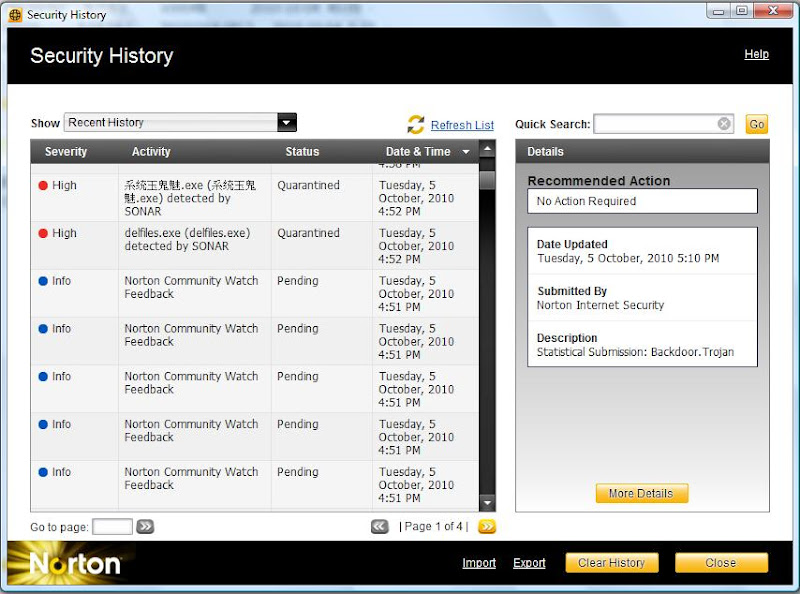The height and width of the screenshot is (594, 800).
Task: Click the scroll up arrow of the history list
Action: 487,150
